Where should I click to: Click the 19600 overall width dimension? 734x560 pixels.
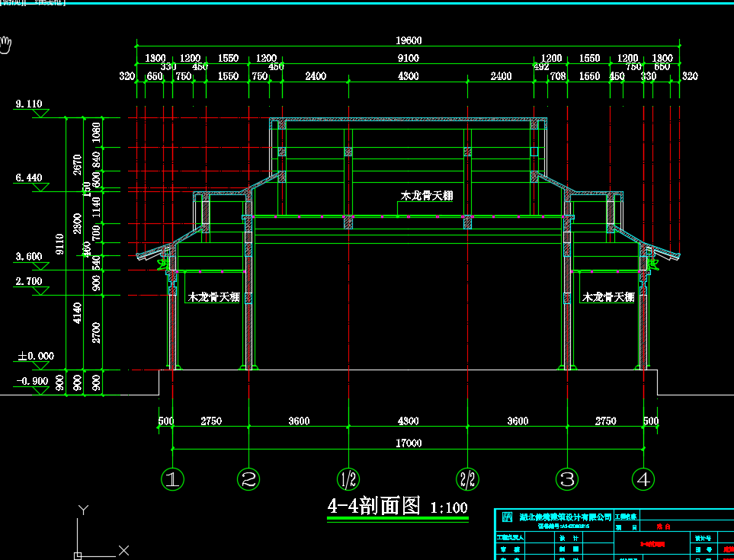pyautogui.click(x=409, y=40)
